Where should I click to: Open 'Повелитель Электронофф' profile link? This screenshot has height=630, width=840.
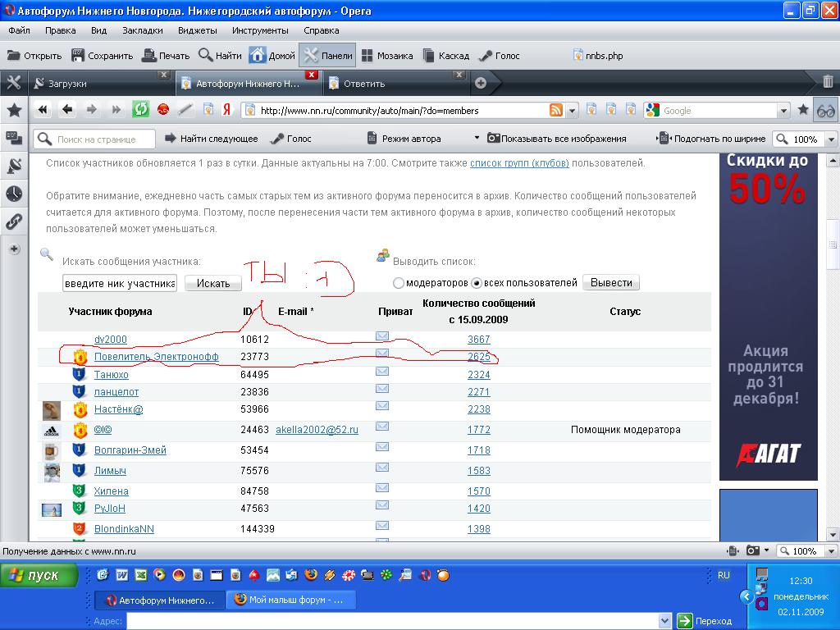(x=156, y=357)
